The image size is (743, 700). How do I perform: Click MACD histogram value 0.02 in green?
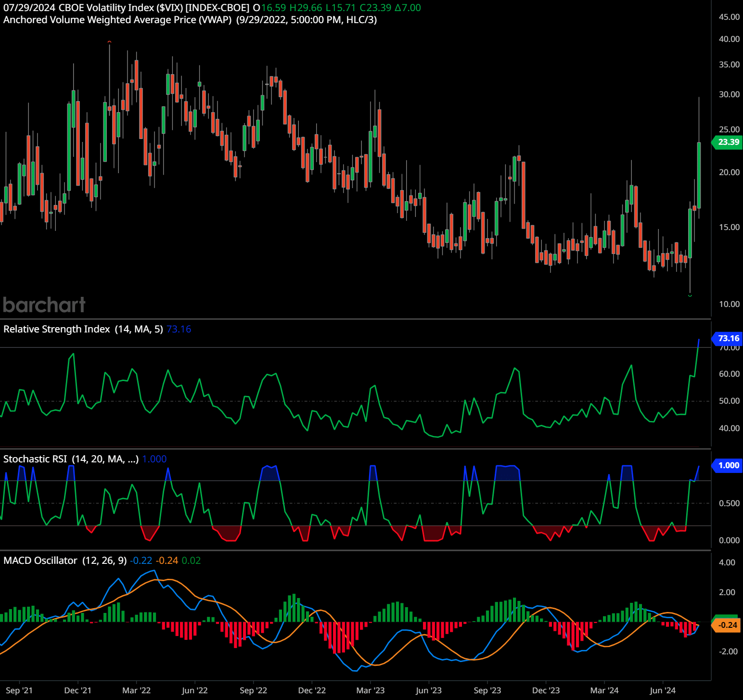(x=191, y=560)
